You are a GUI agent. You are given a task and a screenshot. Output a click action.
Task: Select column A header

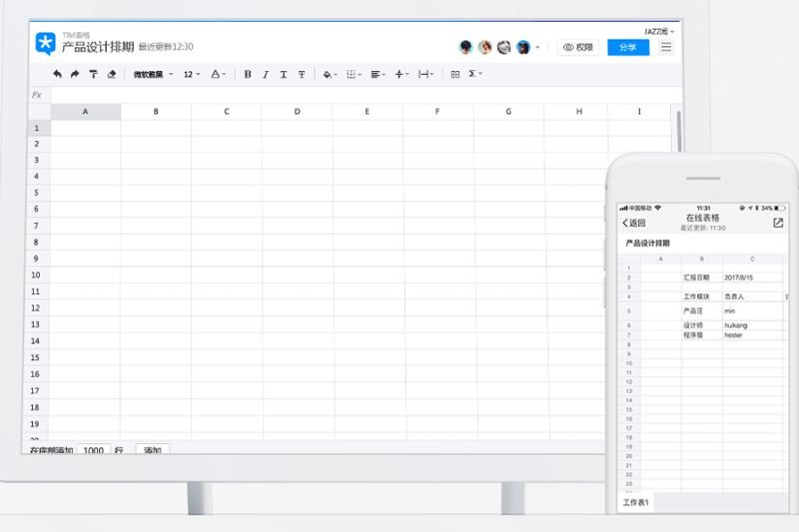(85, 112)
